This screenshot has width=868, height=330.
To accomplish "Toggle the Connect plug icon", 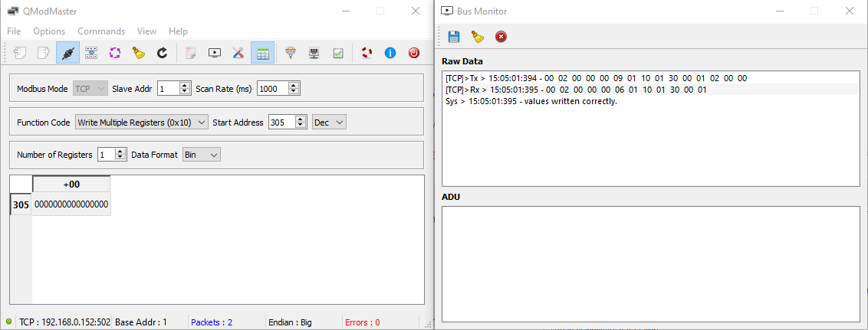I will (x=67, y=53).
